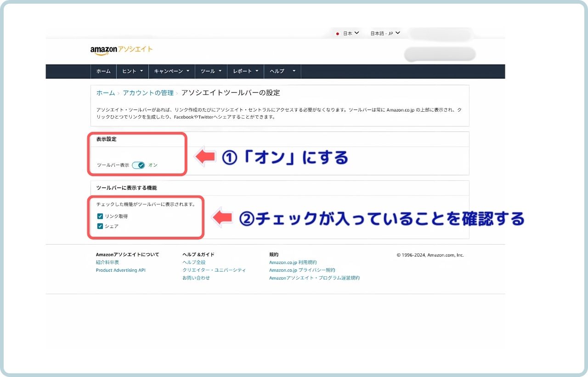The width and height of the screenshot is (588, 377).
Task: Click the アカウントの管理 breadcrumb link
Action: coord(148,93)
